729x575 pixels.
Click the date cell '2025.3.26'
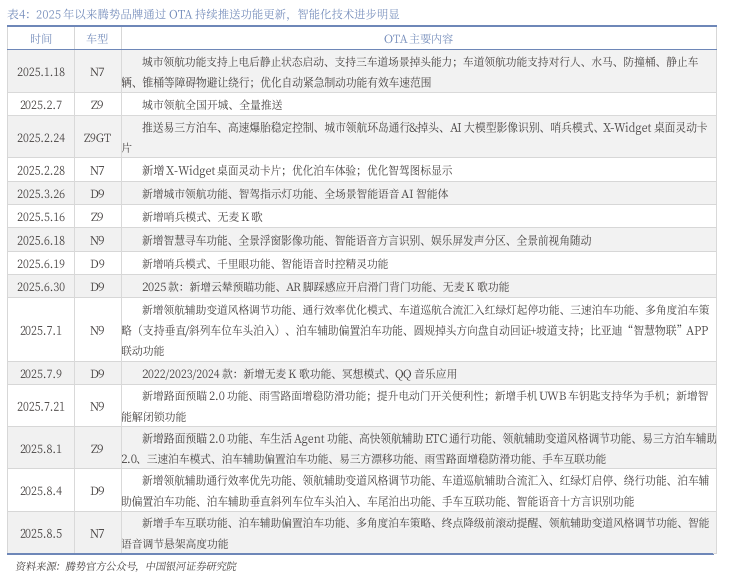[41, 194]
